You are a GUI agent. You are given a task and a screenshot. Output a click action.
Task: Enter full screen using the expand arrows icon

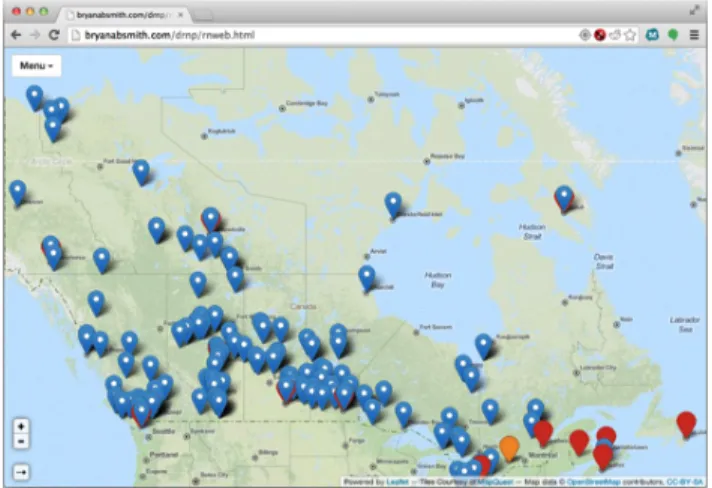coord(694,11)
